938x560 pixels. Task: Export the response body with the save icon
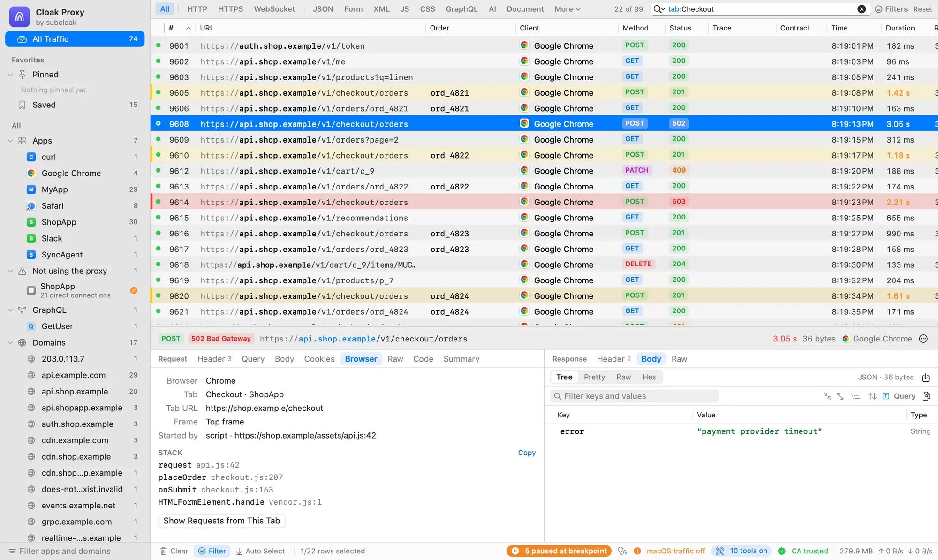tap(926, 378)
